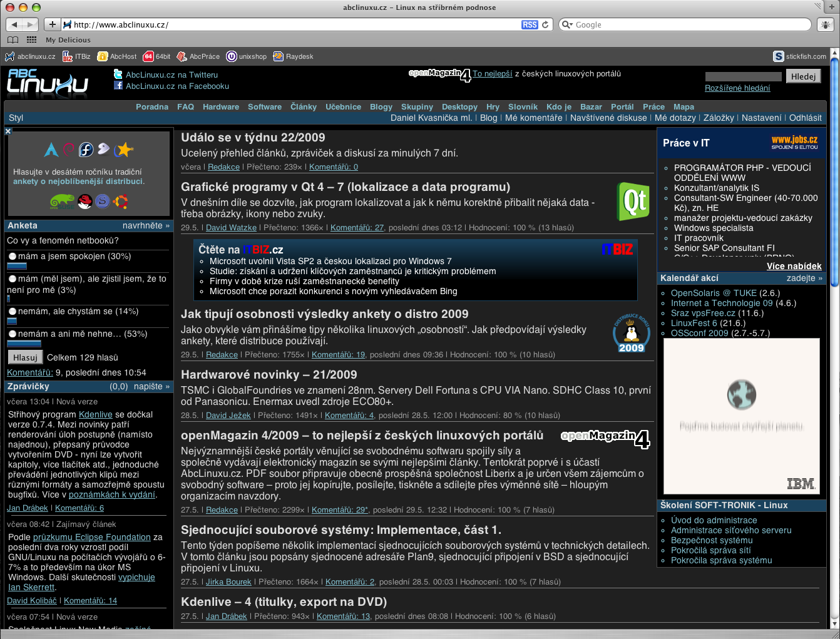This screenshot has height=639, width=840.
Task: Click the bug report icon in the toolbar
Action: point(826,24)
